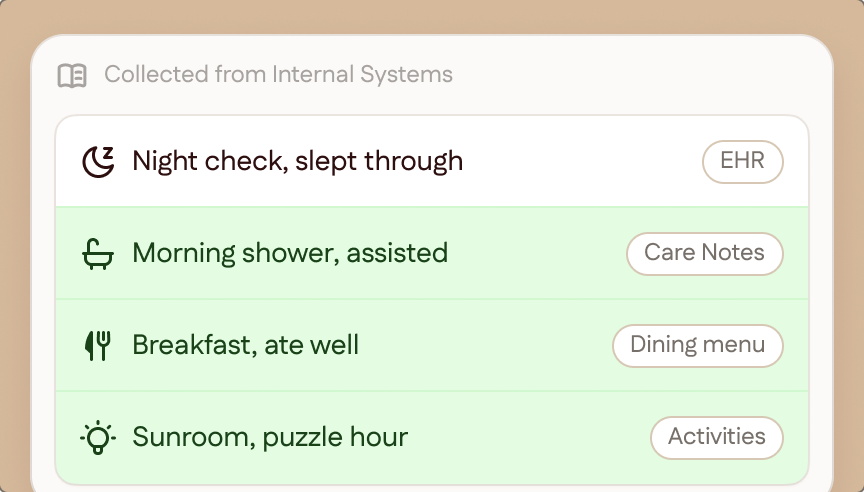
Task: Open the Care Notes source tag
Action: (704, 253)
